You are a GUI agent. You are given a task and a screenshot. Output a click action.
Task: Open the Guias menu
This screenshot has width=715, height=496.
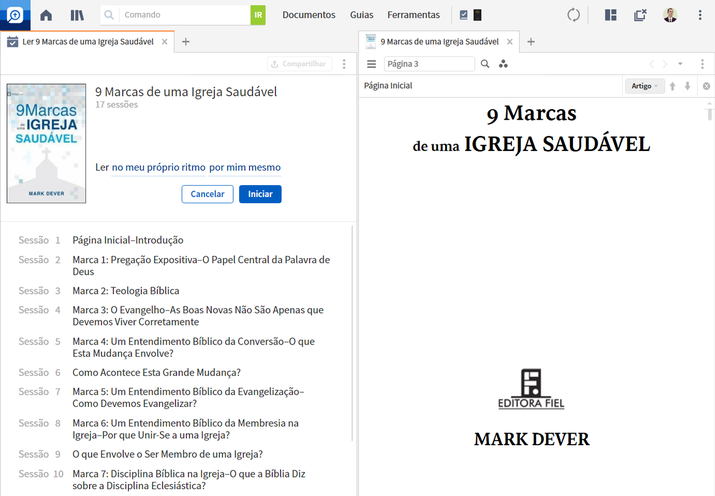pyautogui.click(x=362, y=15)
